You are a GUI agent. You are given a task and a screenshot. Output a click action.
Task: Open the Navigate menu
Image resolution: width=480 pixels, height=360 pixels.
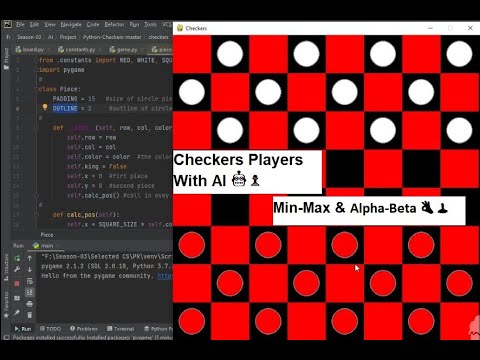pos(71,25)
